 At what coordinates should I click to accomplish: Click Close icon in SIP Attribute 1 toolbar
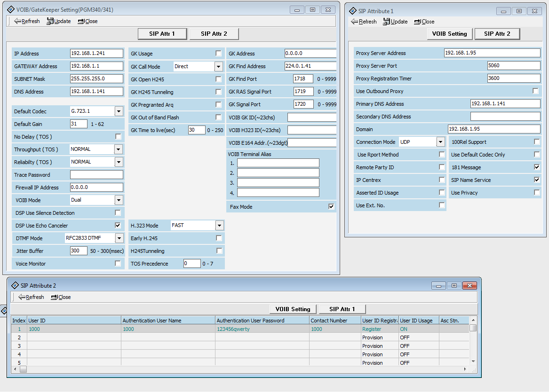click(x=417, y=22)
